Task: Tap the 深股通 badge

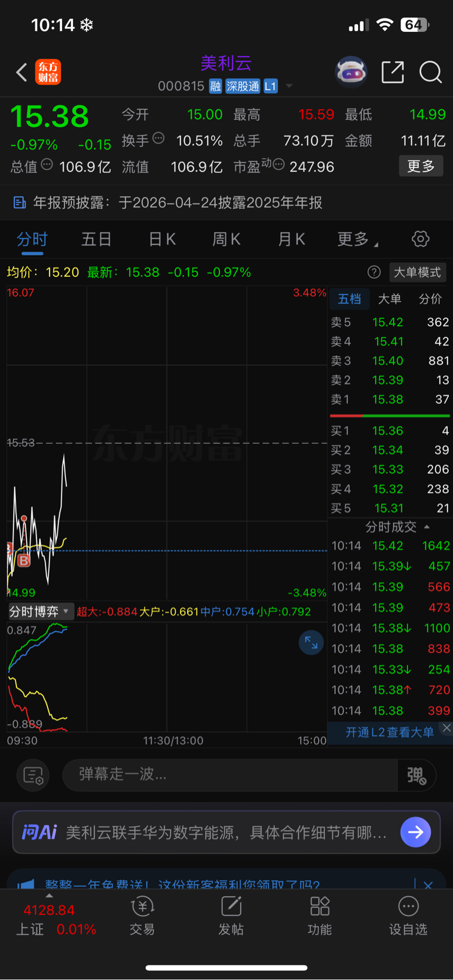Action: tap(242, 87)
